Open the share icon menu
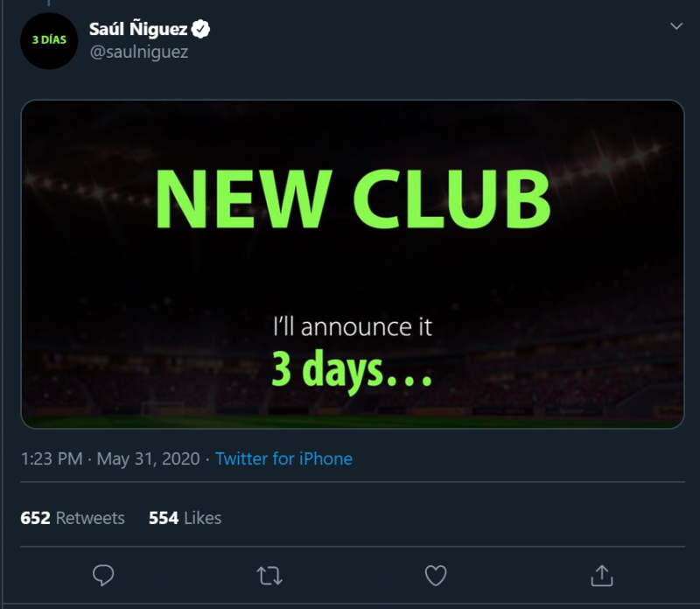Image resolution: width=700 pixels, height=609 pixels. (x=600, y=575)
